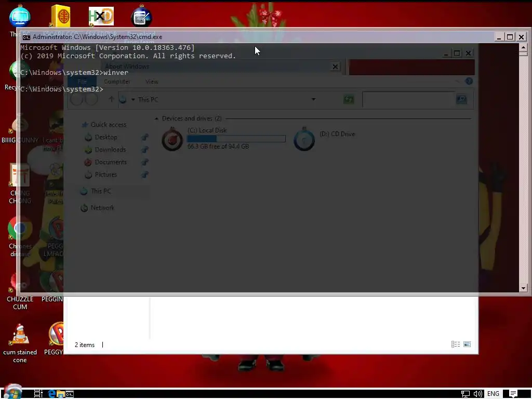Viewport: 532px width, 399px height.
Task: Switch to the cmd taskbar icon
Action: point(70,394)
